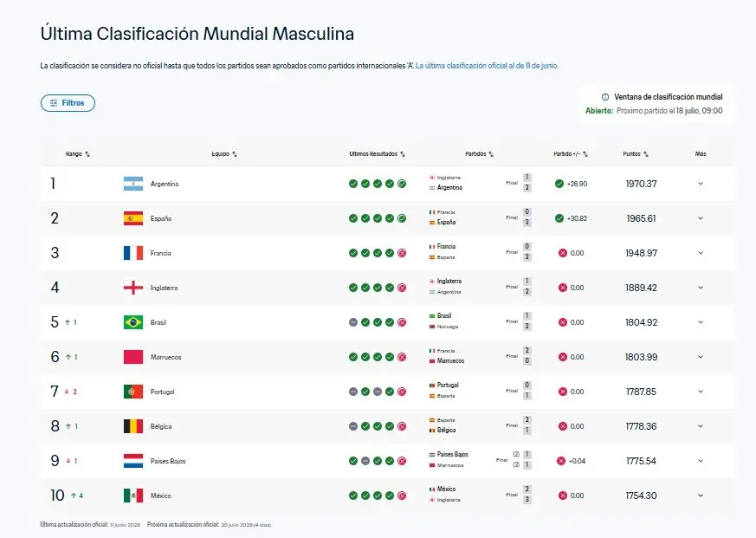The image size is (756, 538).
Task: Click the Bélgica flag icon
Action: tap(133, 426)
